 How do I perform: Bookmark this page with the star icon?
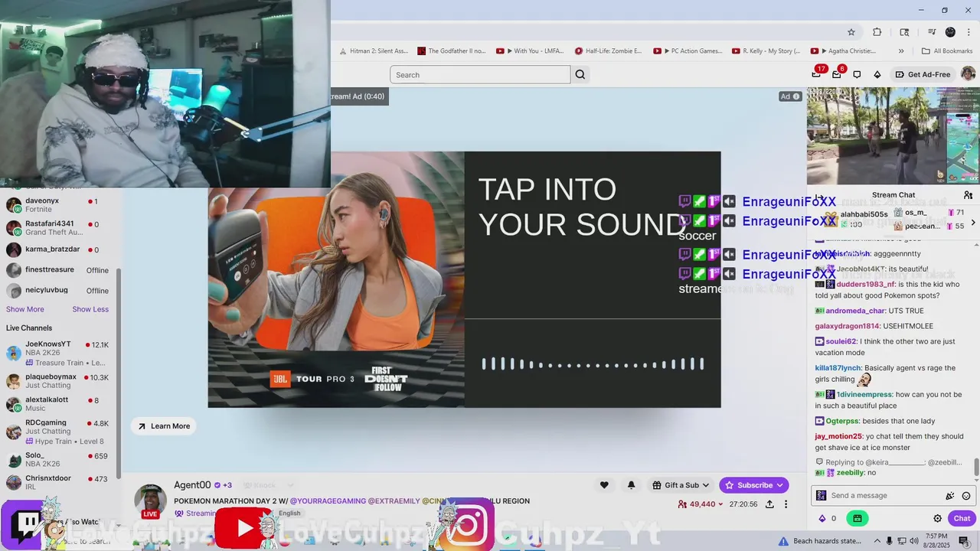pyautogui.click(x=851, y=32)
